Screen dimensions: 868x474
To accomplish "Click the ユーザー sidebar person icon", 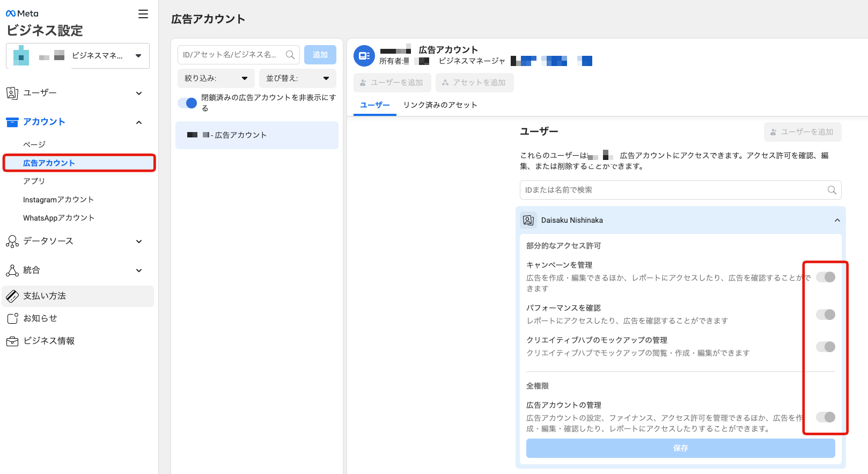I will (12, 93).
